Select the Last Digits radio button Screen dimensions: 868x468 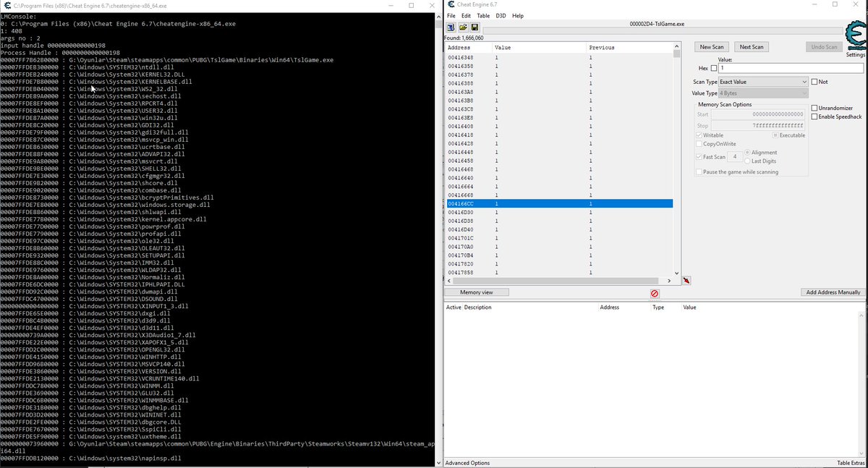747,161
